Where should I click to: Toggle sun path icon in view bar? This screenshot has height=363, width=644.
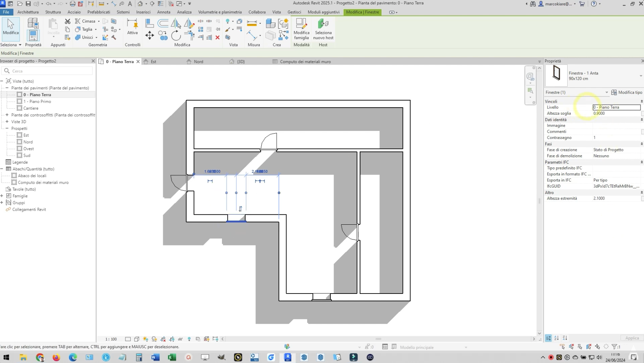pos(145,339)
